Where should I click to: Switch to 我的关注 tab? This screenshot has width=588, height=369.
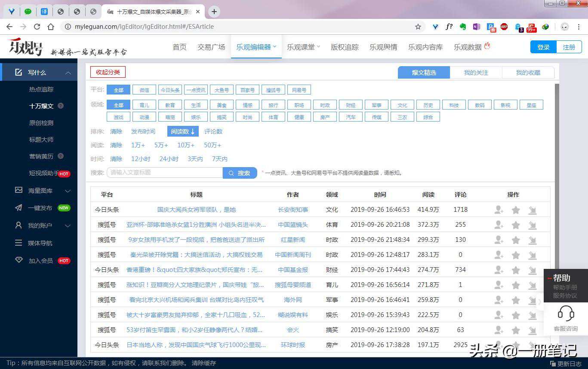[x=476, y=73]
